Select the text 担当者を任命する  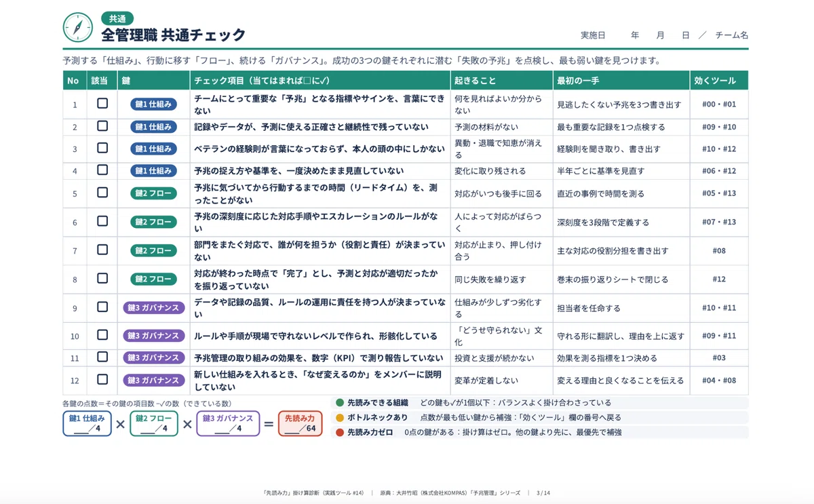589,308
